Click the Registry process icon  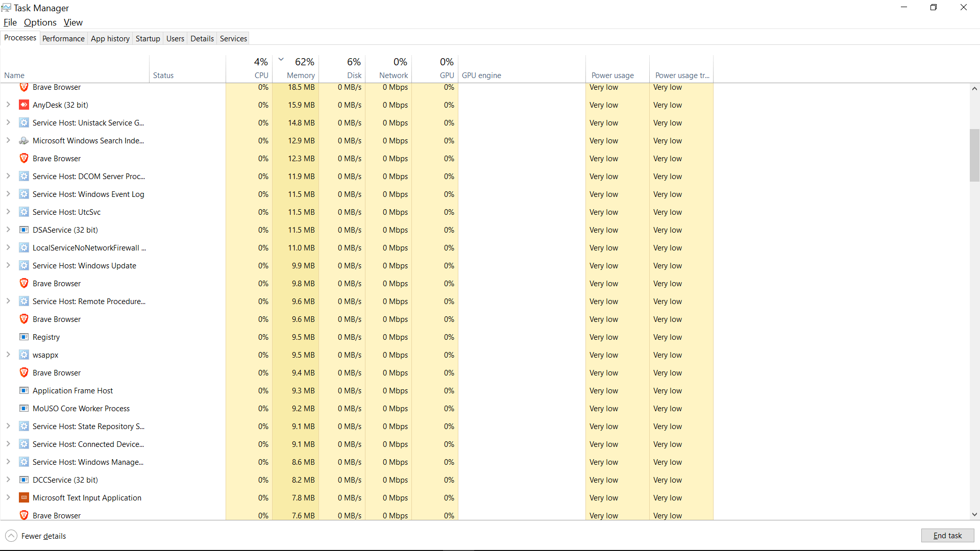(23, 337)
